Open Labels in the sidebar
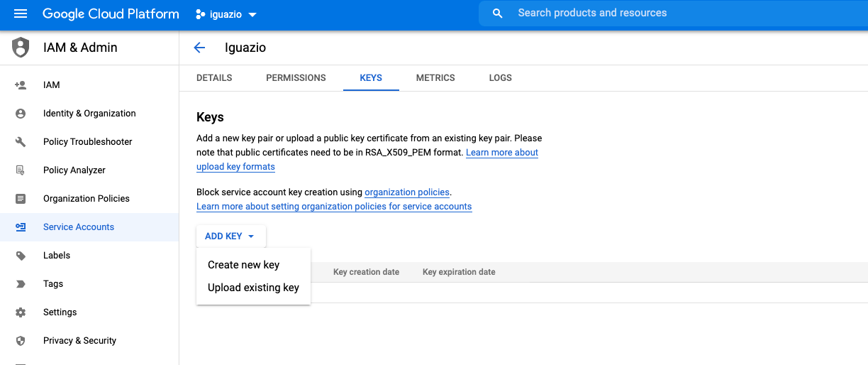Screen dimensions: 868x365 coord(89,256)
